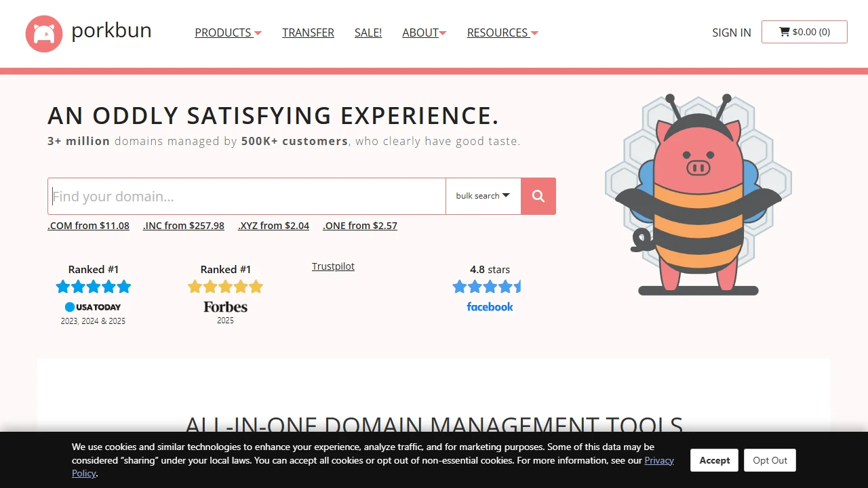Click the blue five-star rating row
Screen dimensions: 868x488
93,286
